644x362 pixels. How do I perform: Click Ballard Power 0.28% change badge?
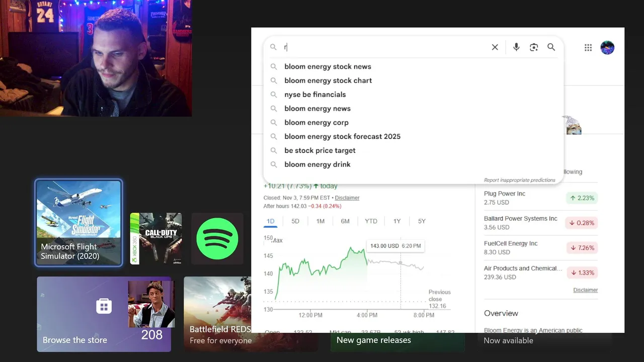click(x=582, y=223)
